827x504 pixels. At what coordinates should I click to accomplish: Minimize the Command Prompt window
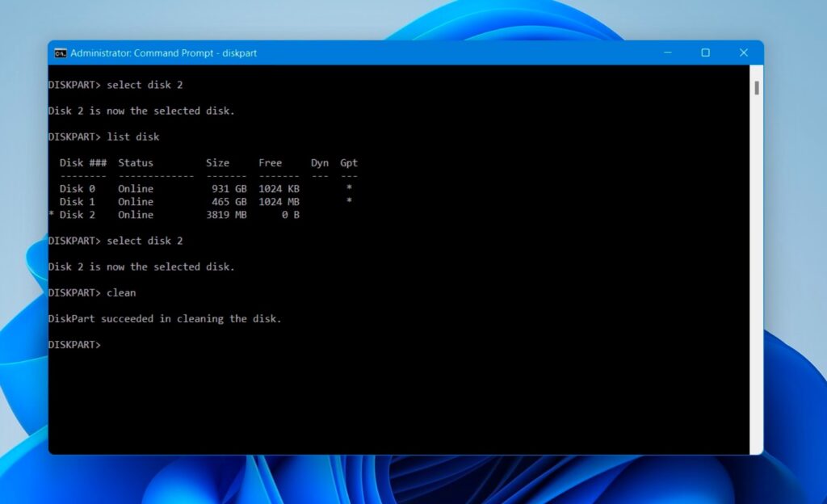(667, 52)
